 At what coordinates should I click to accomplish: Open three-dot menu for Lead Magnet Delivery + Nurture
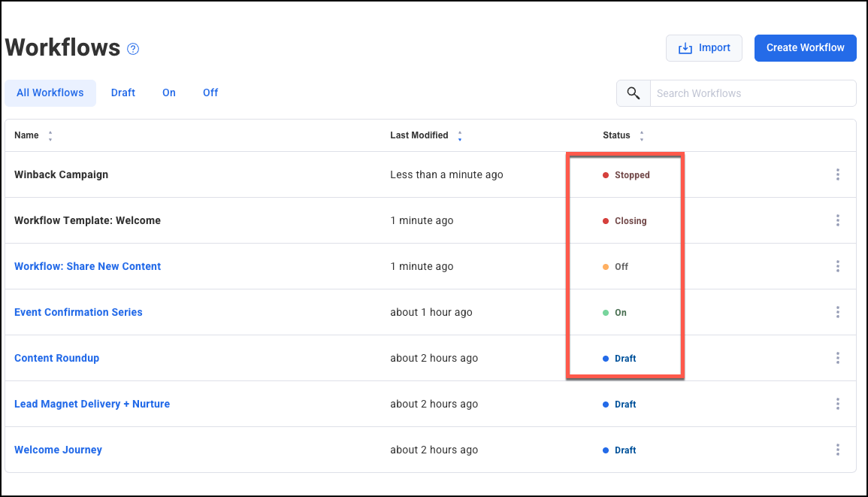click(x=837, y=404)
